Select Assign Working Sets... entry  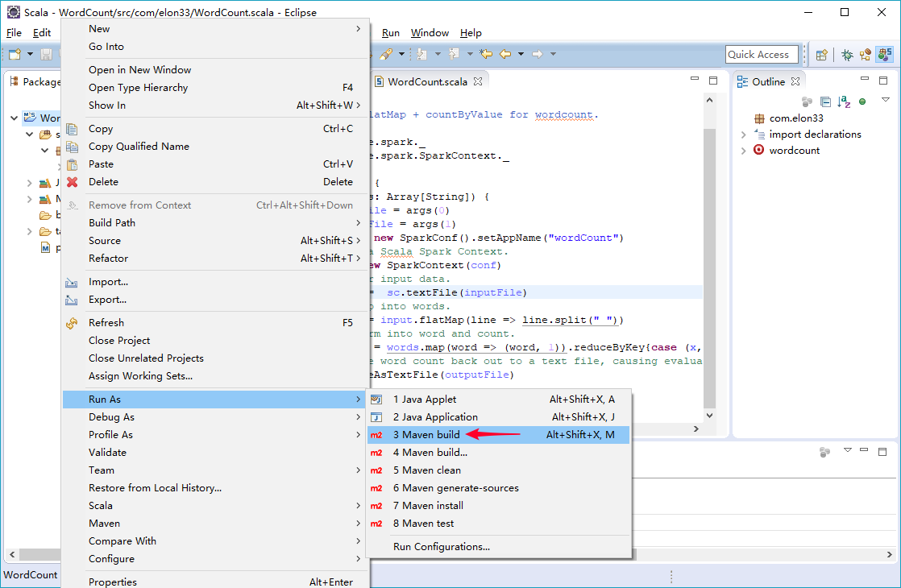click(x=215, y=376)
